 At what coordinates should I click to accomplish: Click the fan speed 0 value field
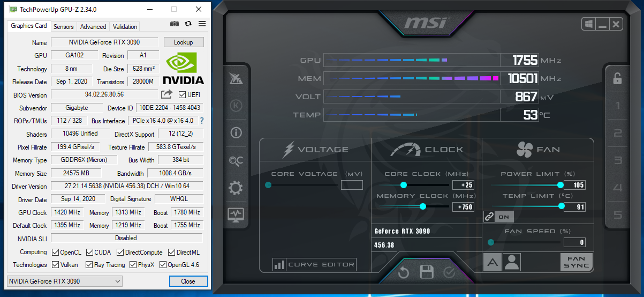point(575,242)
